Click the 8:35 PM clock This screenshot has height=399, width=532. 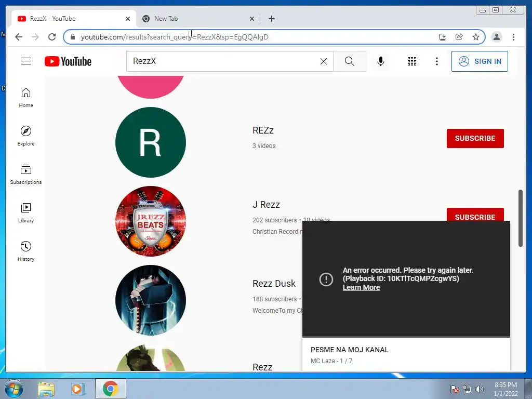(506, 385)
